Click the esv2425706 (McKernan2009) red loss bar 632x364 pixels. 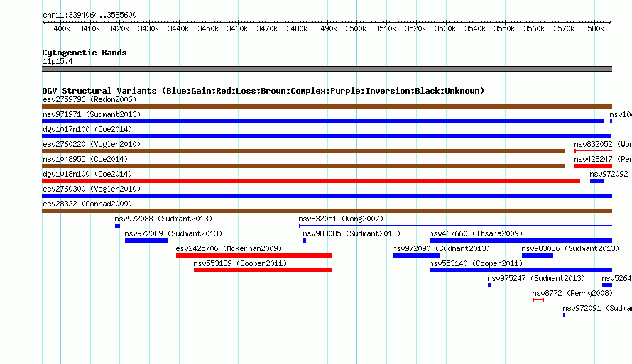tap(254, 255)
